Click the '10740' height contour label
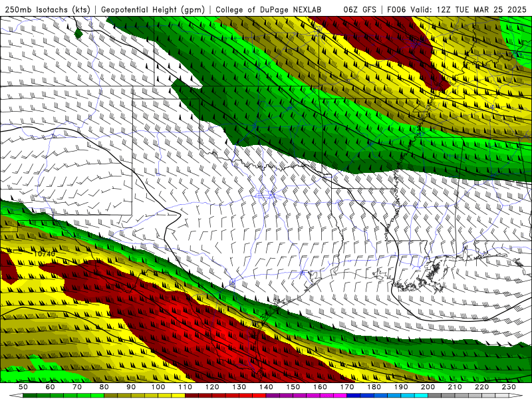This screenshot has height=399, width=532. [x=45, y=254]
